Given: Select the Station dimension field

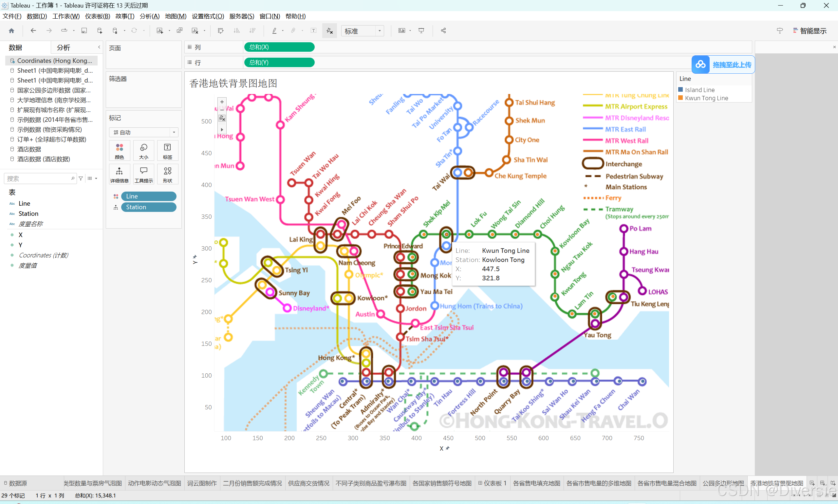Looking at the screenshot, I should point(28,214).
